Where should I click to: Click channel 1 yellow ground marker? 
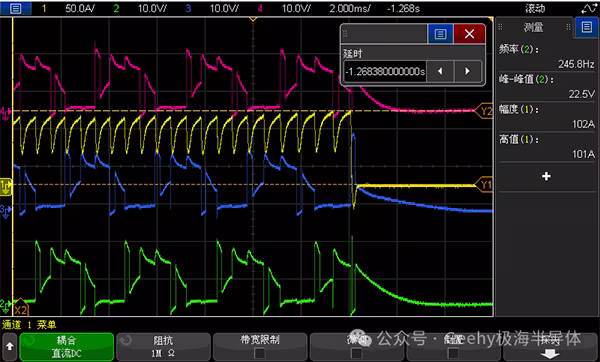click(x=6, y=186)
